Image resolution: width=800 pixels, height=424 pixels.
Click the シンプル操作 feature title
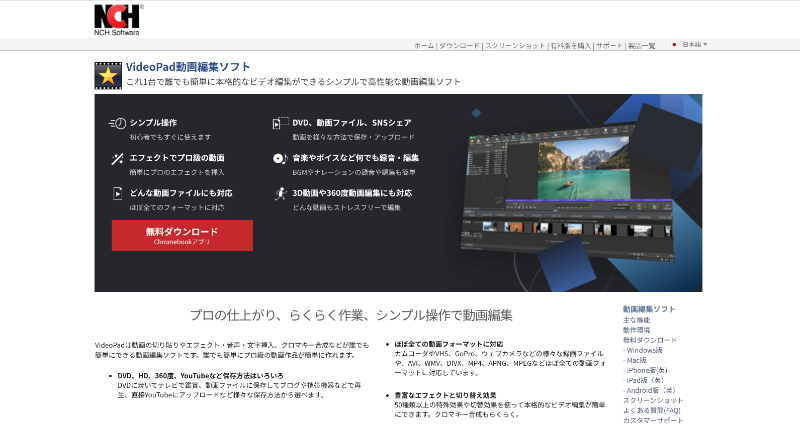point(153,123)
